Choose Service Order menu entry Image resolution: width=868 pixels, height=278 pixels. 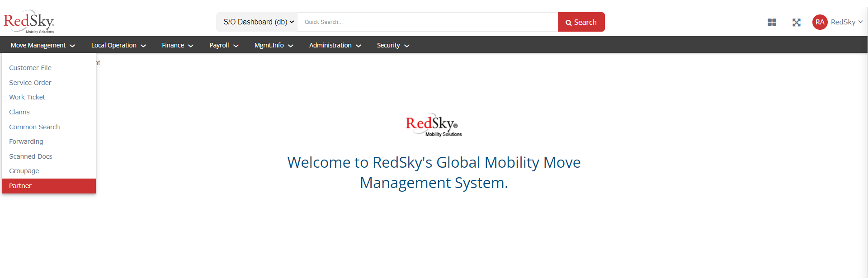(x=49, y=83)
